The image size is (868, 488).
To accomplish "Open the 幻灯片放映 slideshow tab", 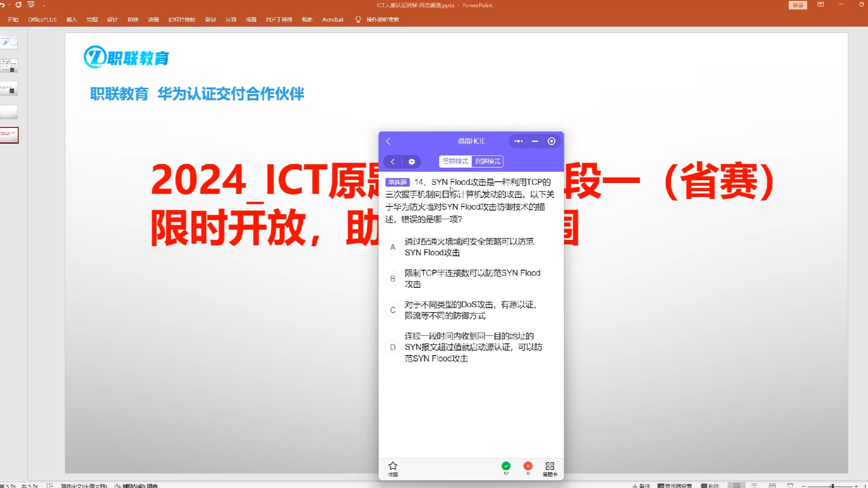I will click(182, 19).
